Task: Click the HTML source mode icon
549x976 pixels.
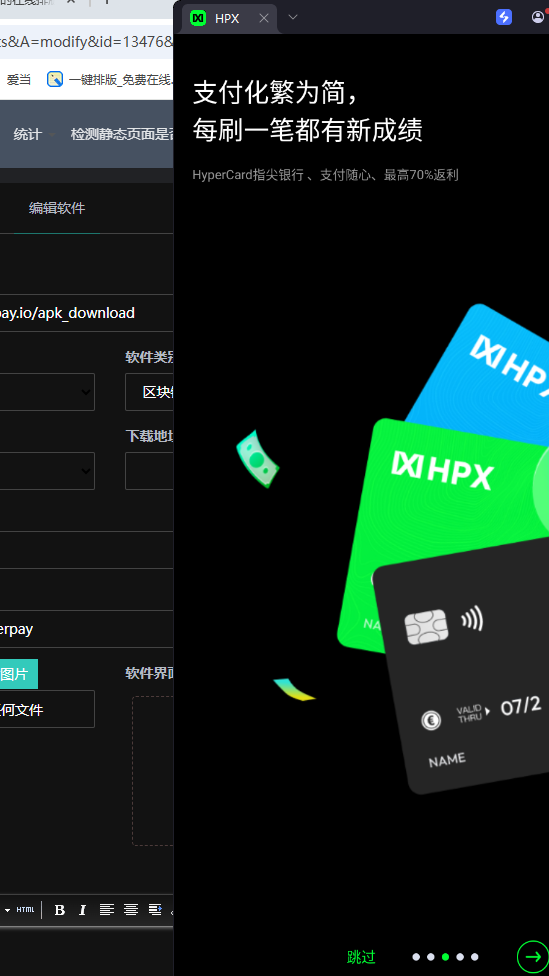Action: click(26, 910)
